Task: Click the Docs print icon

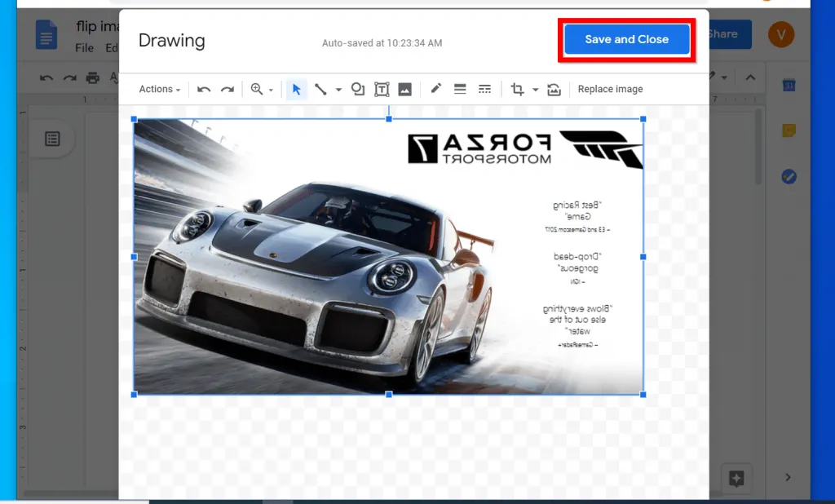Action: (x=93, y=77)
